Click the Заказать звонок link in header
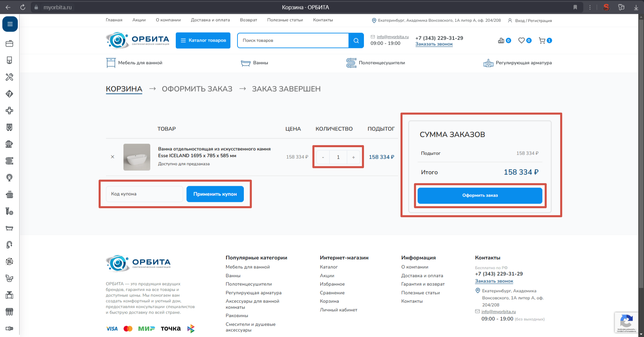This screenshot has width=644, height=337. 434,44
